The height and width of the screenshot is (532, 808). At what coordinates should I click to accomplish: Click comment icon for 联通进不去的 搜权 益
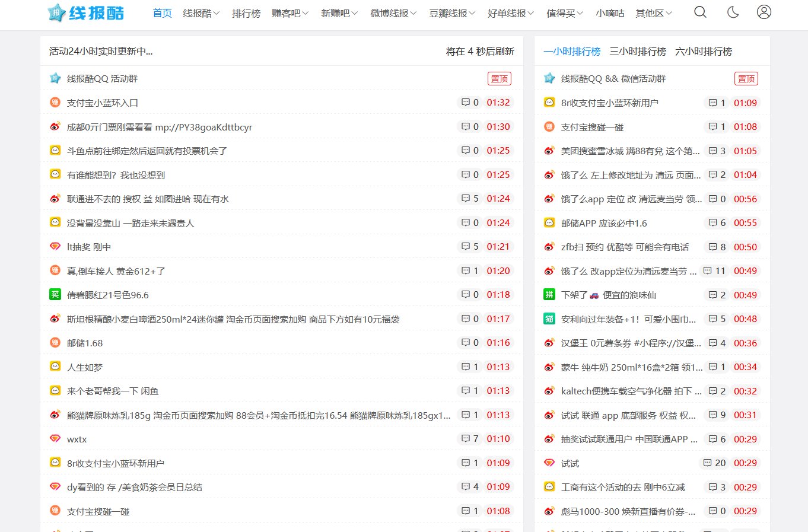coord(466,199)
